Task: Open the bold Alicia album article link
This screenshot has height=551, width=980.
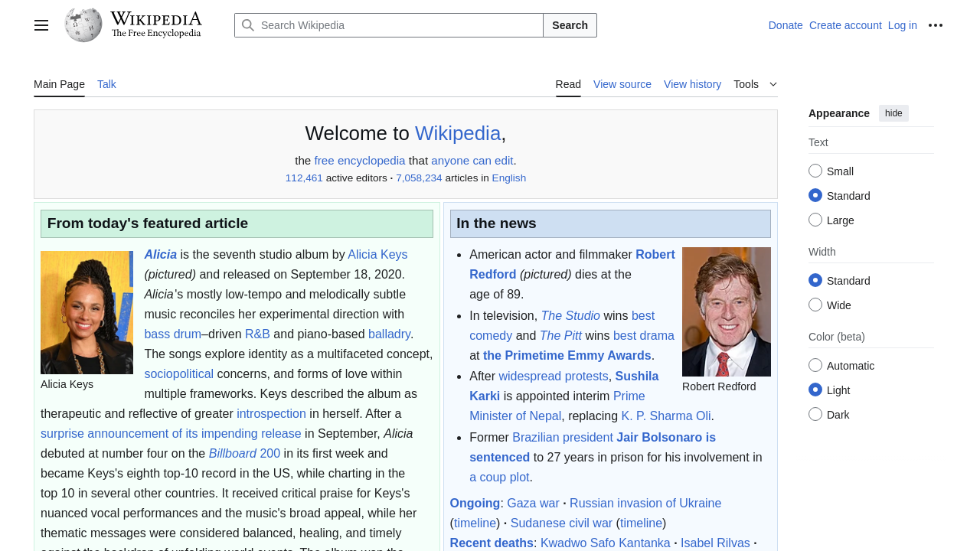Action: (x=161, y=254)
